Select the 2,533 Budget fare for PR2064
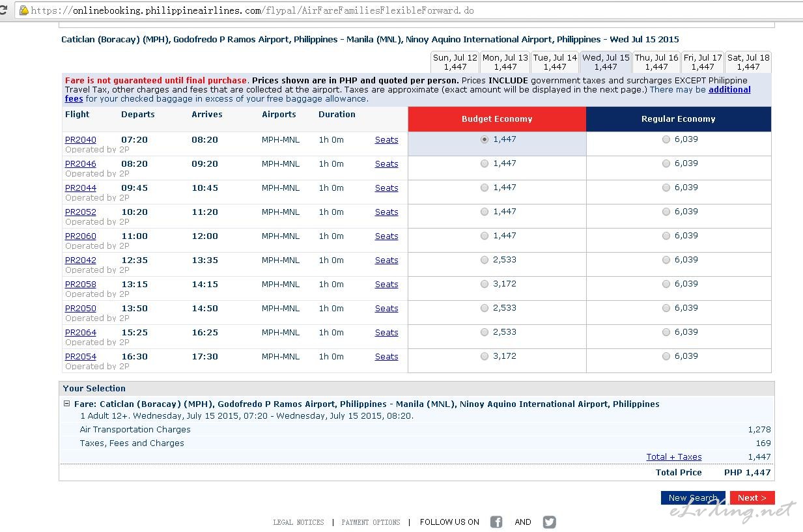 click(x=485, y=332)
